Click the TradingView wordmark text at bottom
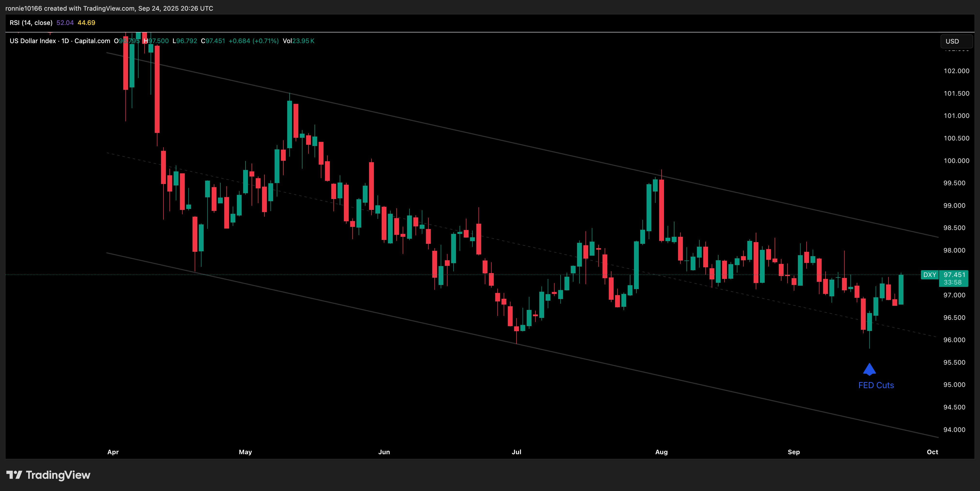The image size is (980, 491). click(58, 475)
